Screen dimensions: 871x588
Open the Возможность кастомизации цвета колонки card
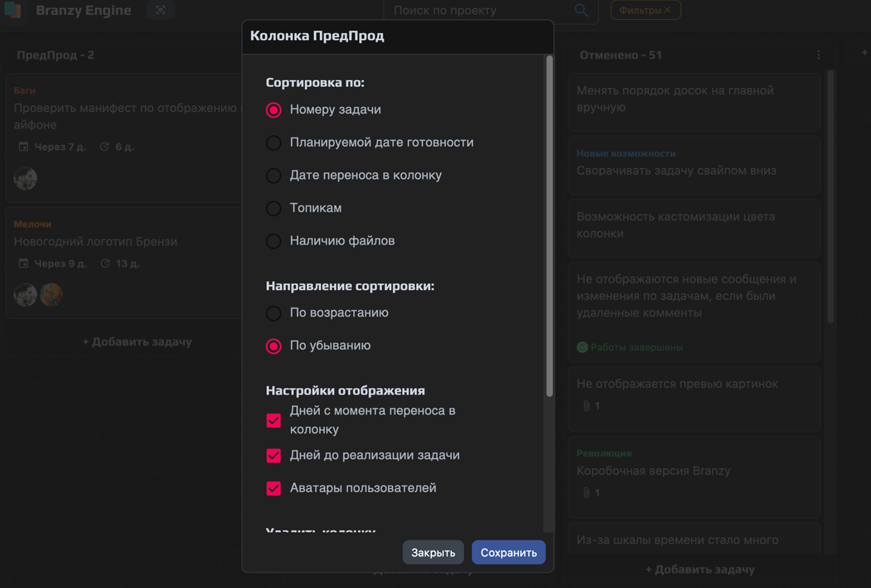click(694, 228)
